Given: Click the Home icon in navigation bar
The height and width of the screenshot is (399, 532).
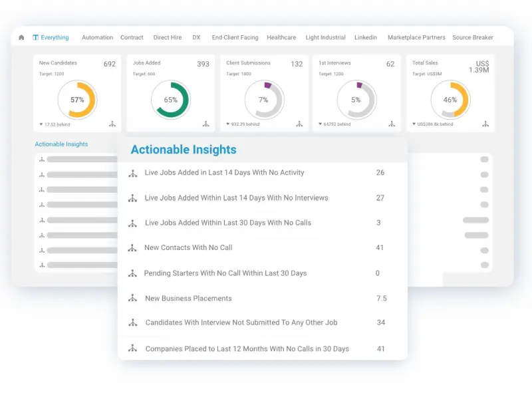Looking at the screenshot, I should [21, 38].
